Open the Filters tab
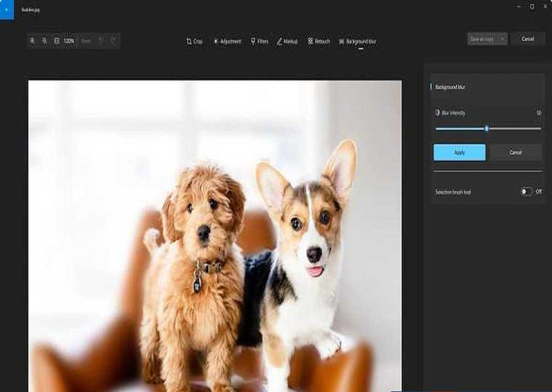 pyautogui.click(x=260, y=41)
